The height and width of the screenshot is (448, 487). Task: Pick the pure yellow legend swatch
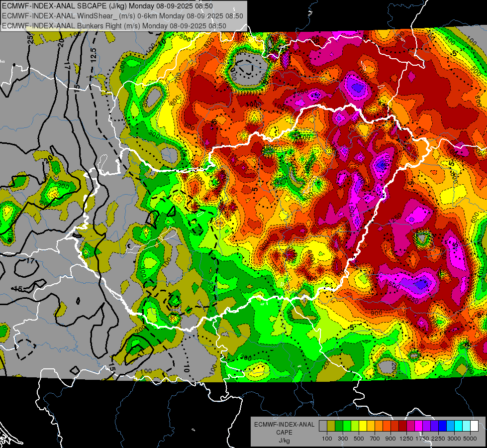point(363,426)
